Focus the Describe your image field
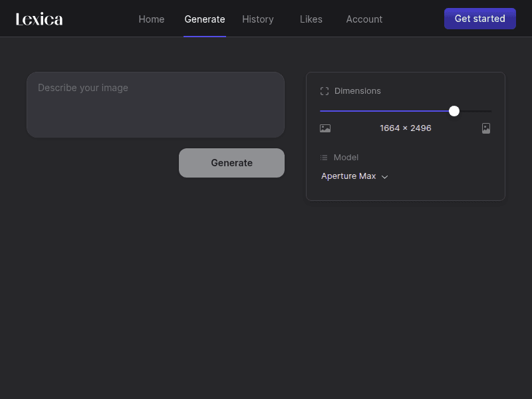532x399 pixels. [156, 104]
